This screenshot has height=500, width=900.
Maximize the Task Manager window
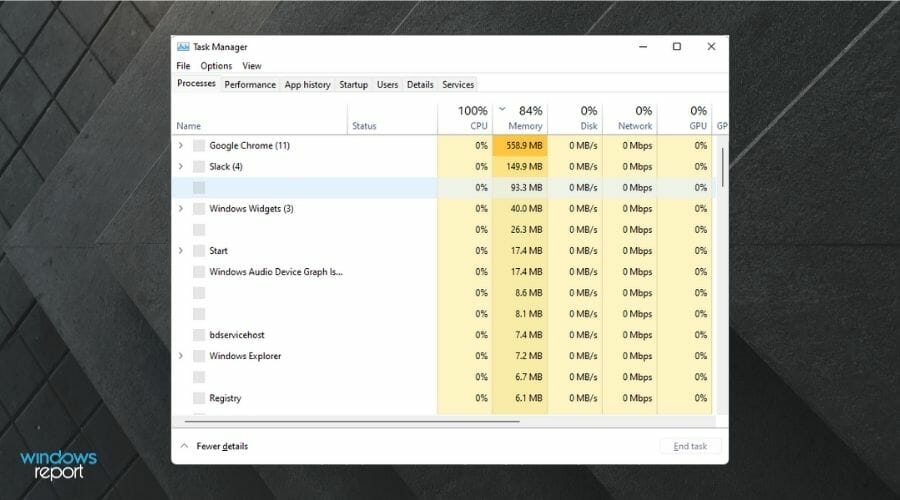pyautogui.click(x=677, y=46)
